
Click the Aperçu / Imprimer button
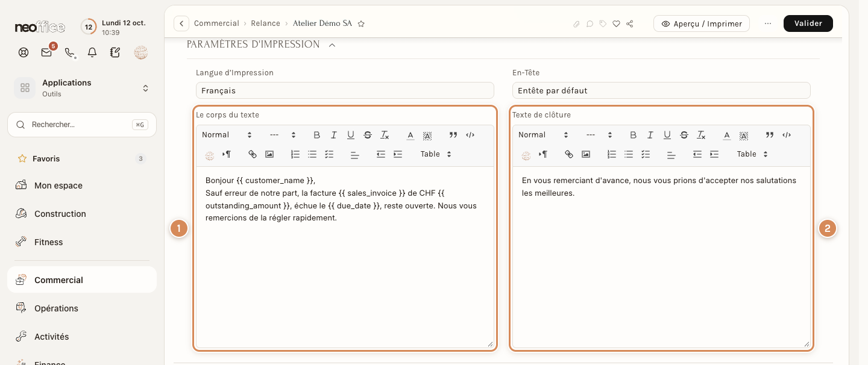(x=702, y=23)
